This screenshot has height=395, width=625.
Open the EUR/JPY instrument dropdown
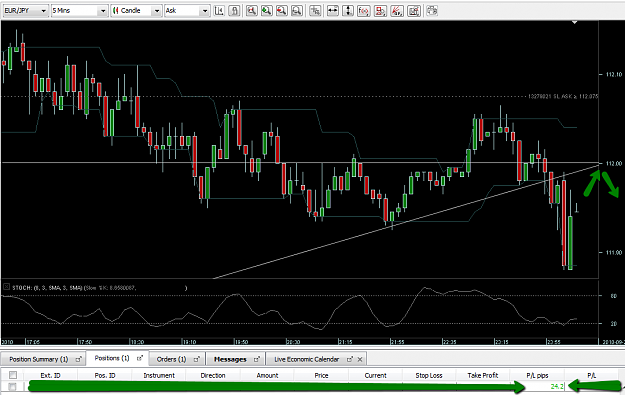(x=26, y=11)
